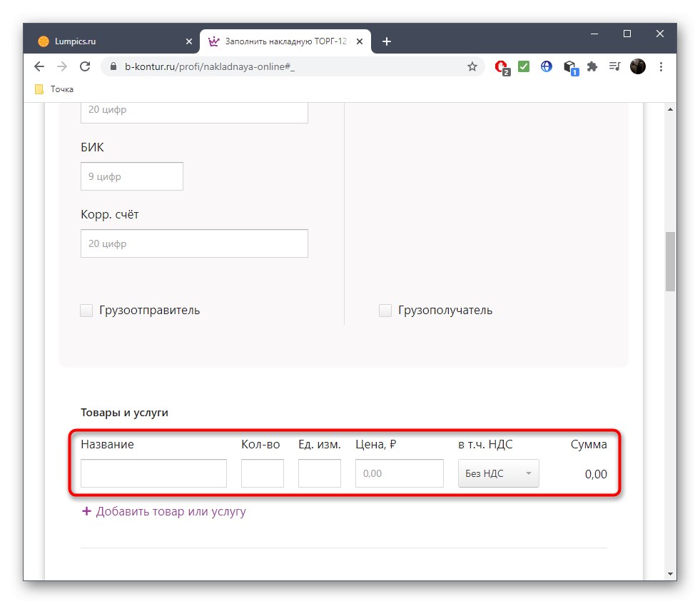Click the green checkmark extension icon
Viewport: 700px width, 604px height.
(x=524, y=66)
